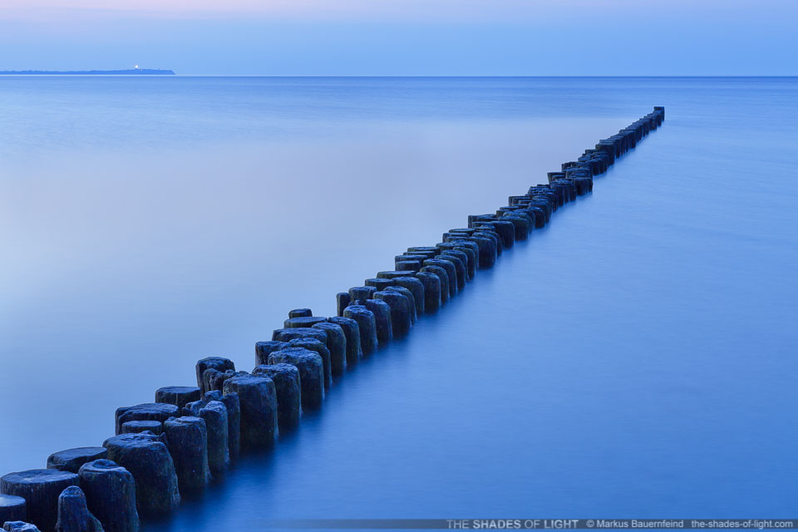Image resolution: width=798 pixels, height=532 pixels.
Task: Click the '© Markus Bauernfeind' copyright text
Action: point(635,525)
